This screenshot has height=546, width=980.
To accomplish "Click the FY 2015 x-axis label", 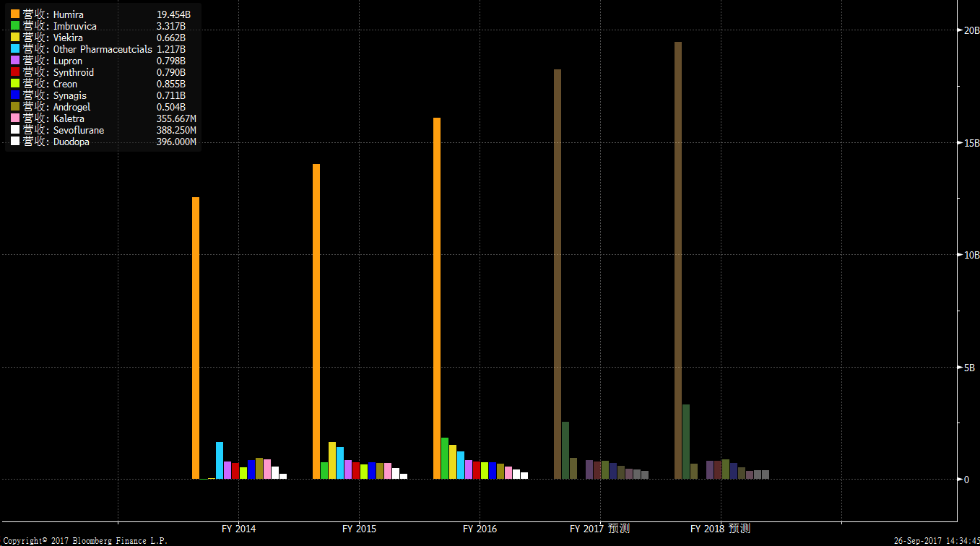I will [x=359, y=529].
